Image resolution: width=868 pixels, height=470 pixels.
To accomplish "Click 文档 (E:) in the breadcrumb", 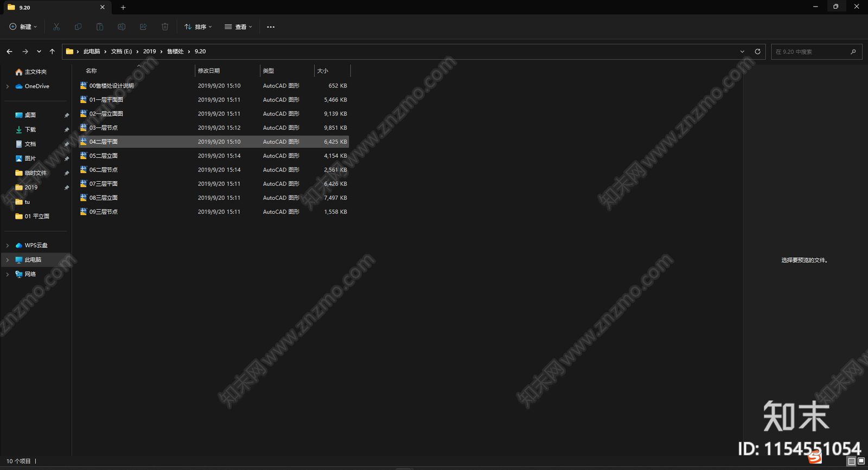I will 122,52.
